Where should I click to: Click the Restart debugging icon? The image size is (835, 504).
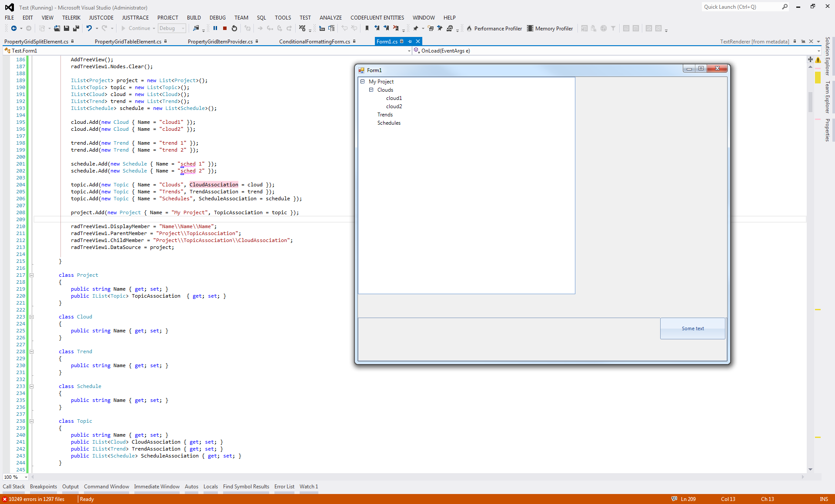coord(234,28)
